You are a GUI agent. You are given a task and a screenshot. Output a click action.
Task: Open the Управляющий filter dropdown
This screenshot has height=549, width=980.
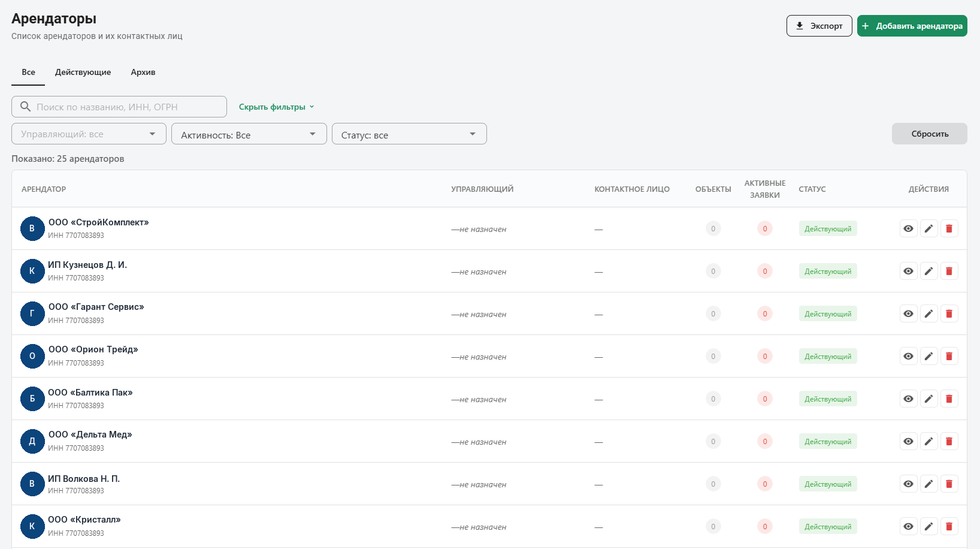[x=89, y=134]
